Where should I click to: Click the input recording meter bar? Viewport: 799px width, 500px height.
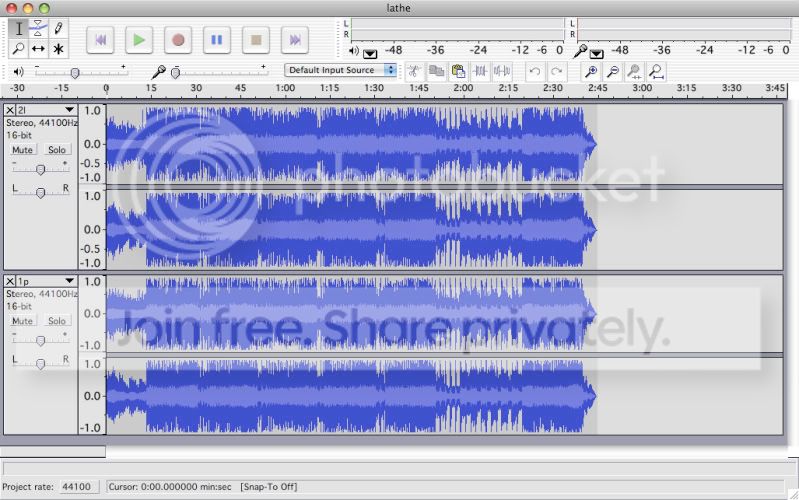pos(684,30)
